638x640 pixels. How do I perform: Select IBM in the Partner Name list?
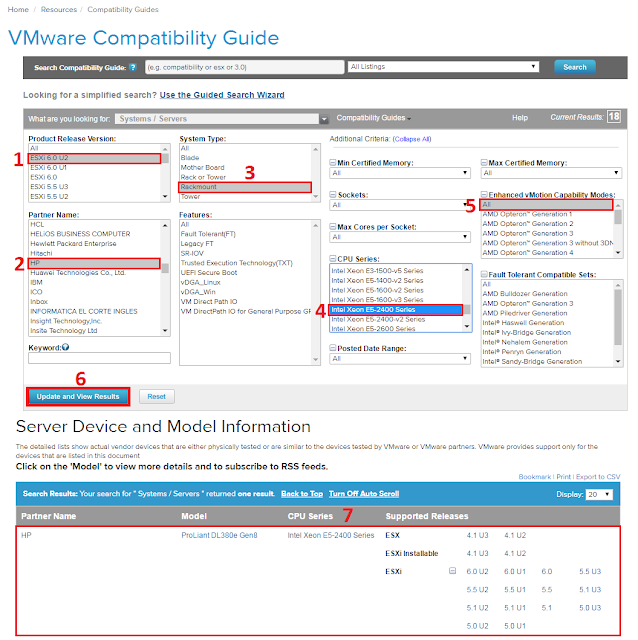[95, 282]
